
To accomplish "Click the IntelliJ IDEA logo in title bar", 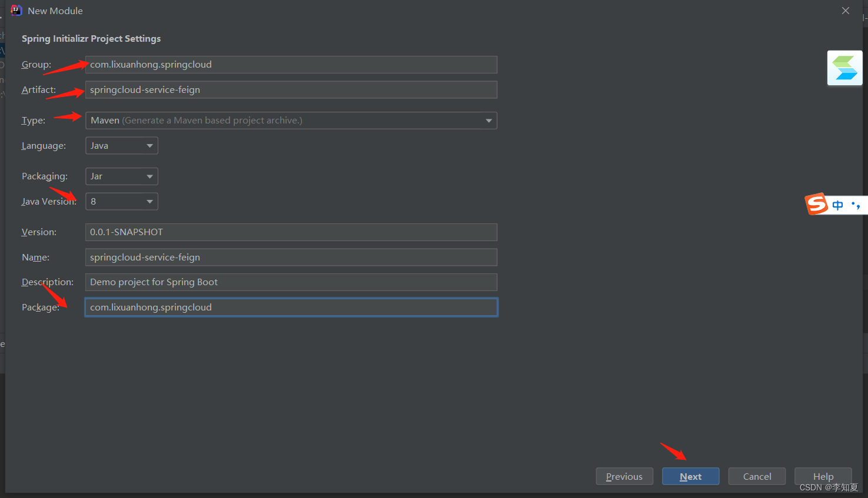I will click(x=16, y=11).
